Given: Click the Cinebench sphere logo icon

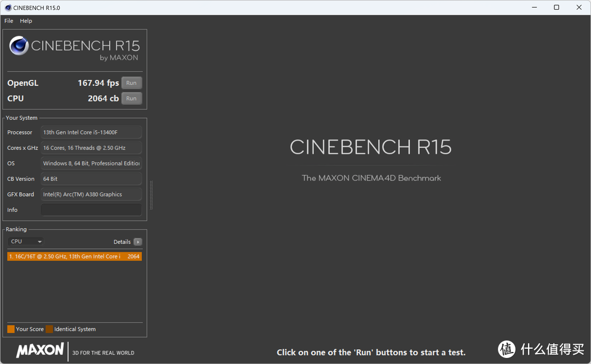Looking at the screenshot, I should point(19,45).
